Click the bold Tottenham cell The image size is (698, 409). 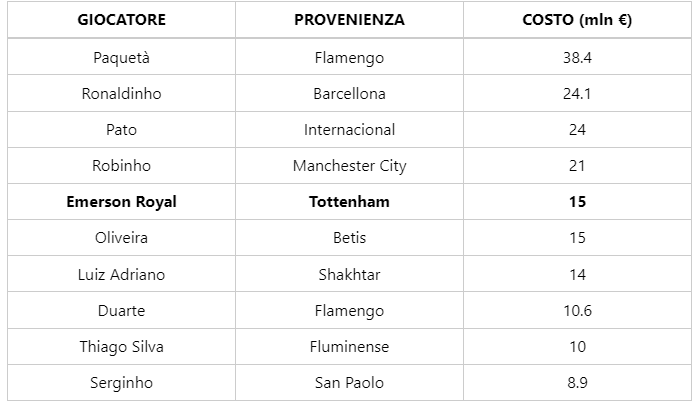coord(349,201)
